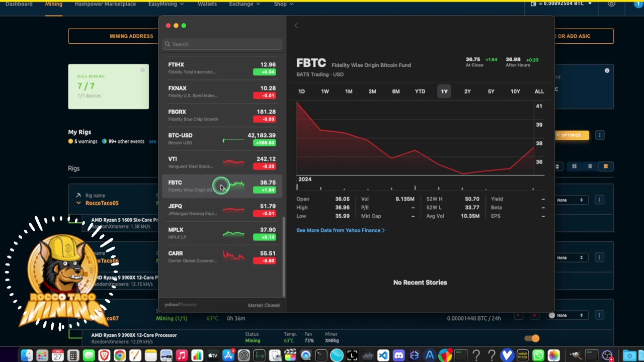Switch NiceHash rigs to list view
This screenshot has width=644, height=362.
[x=590, y=166]
